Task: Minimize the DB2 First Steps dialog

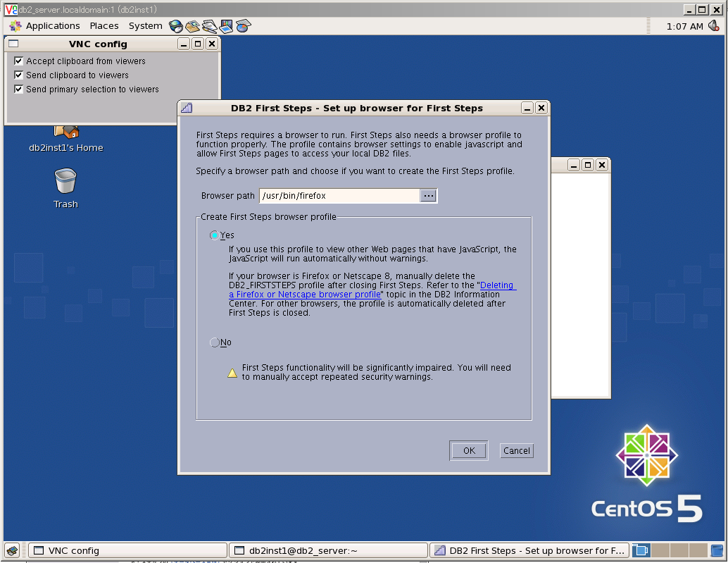Action: pyautogui.click(x=527, y=109)
